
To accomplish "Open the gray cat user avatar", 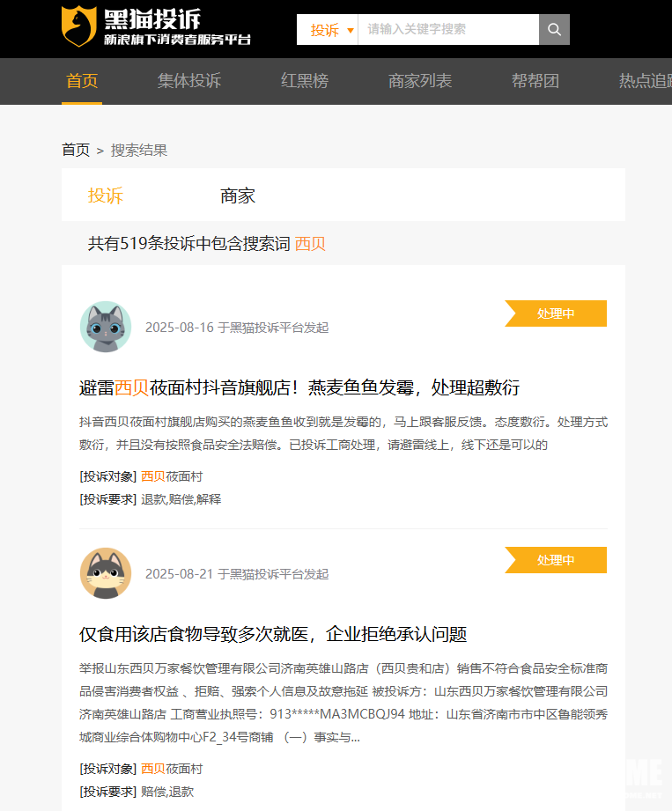I will click(x=106, y=327).
